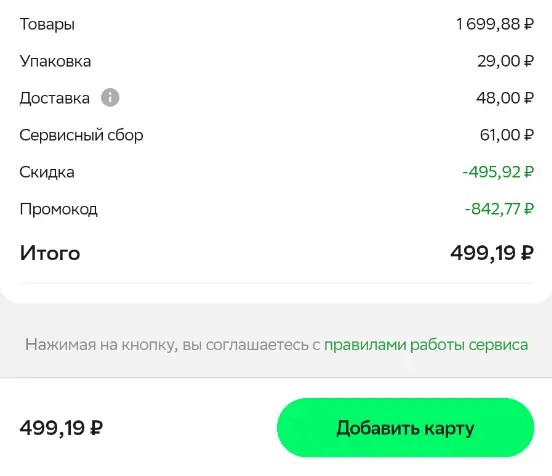Click the green -495,92 ₽ discount value
552x476 pixels.
(498, 172)
